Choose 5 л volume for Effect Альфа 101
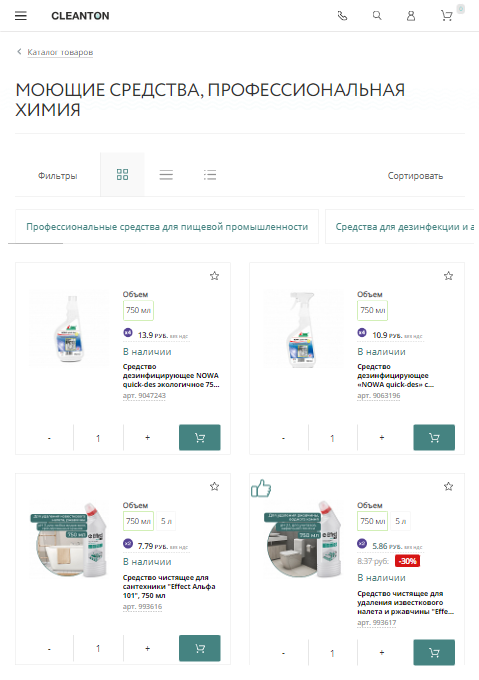479x680 pixels. (166, 521)
